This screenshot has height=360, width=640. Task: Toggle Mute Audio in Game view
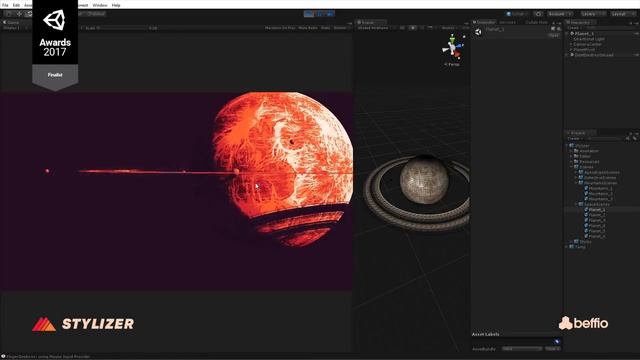[x=308, y=28]
